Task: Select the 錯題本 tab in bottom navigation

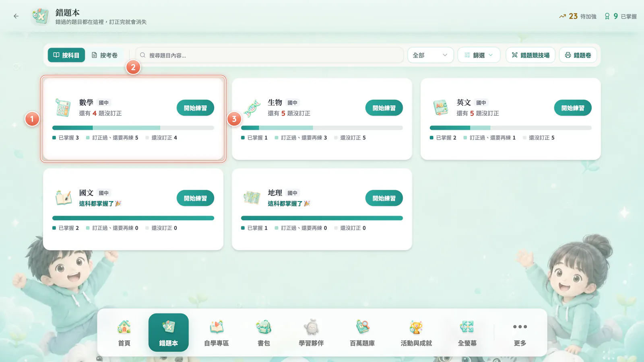Action: [169, 333]
